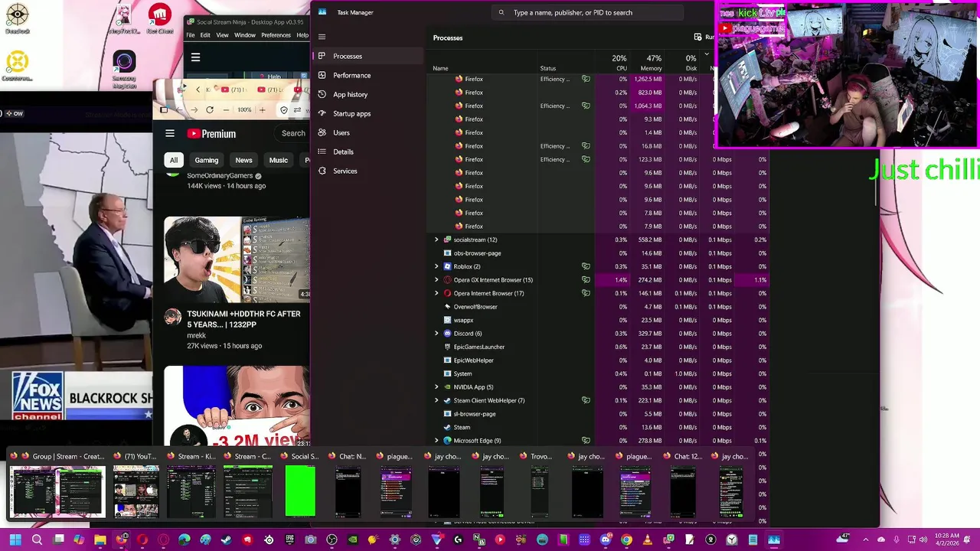Click Performance icon in Task Manager sidebar
The width and height of the screenshot is (980, 551).
(x=322, y=75)
